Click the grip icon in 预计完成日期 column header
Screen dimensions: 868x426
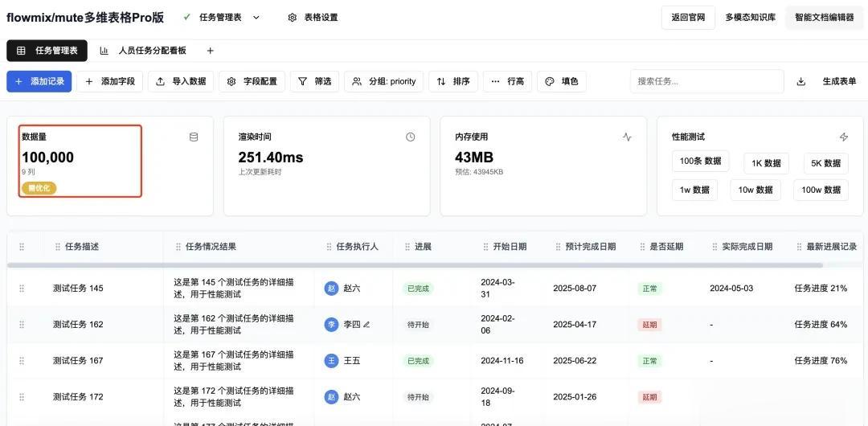pos(559,247)
